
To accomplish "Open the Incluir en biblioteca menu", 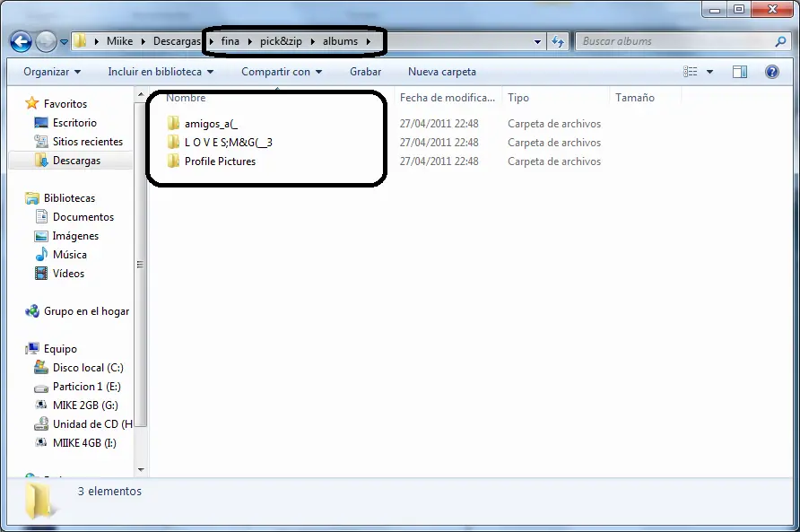I will click(161, 72).
